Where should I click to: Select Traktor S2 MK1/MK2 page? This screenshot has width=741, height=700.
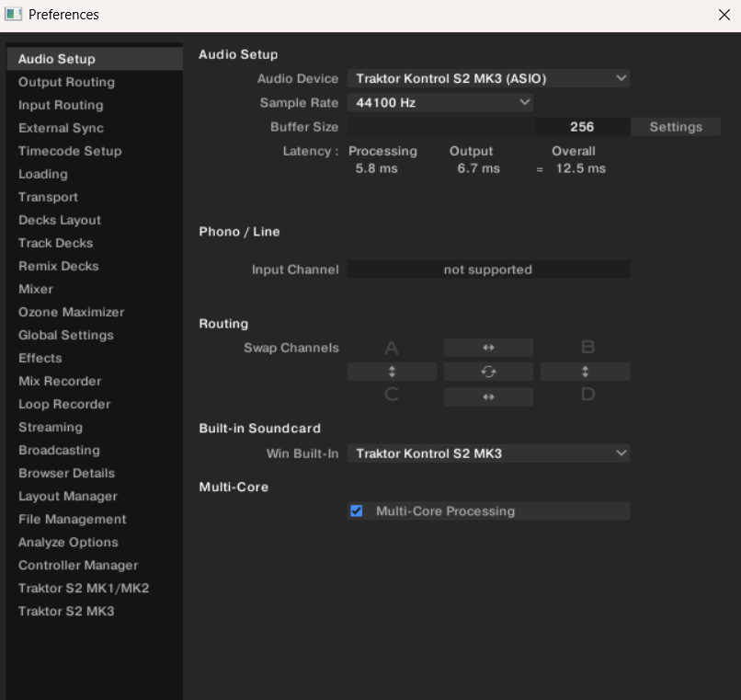pos(95,589)
